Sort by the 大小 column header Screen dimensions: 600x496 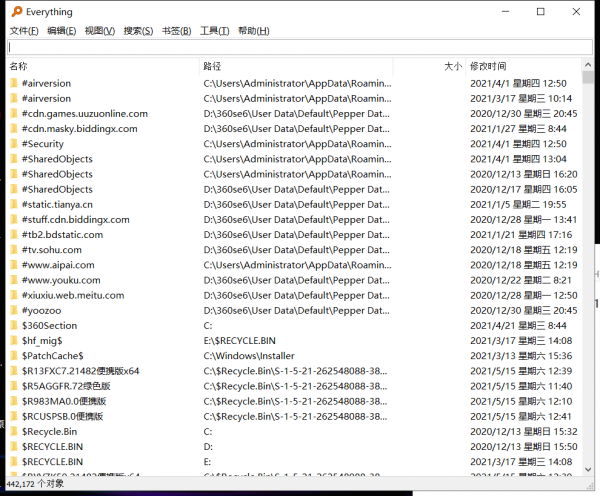pos(429,66)
